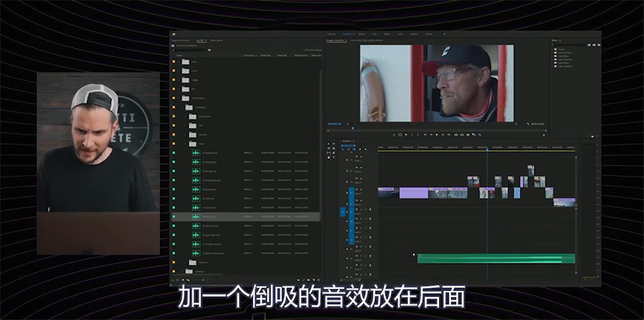Sort bin by Media Start column header
The width and height of the screenshot is (644, 320).
[266, 56]
